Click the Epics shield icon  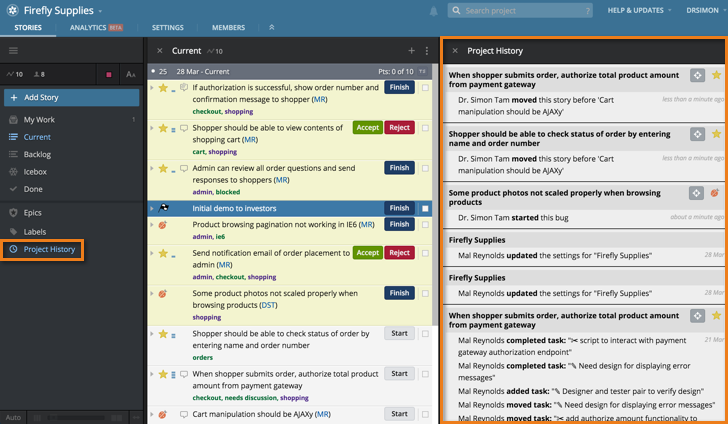point(13,213)
